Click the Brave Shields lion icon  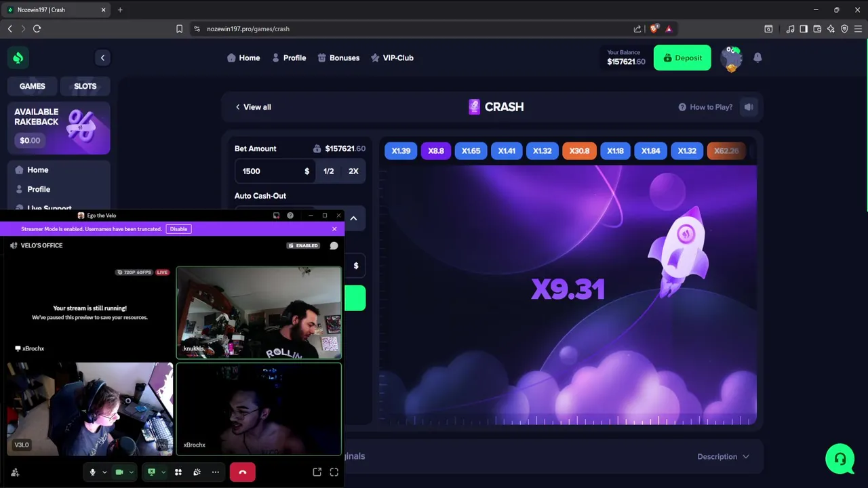pyautogui.click(x=654, y=28)
